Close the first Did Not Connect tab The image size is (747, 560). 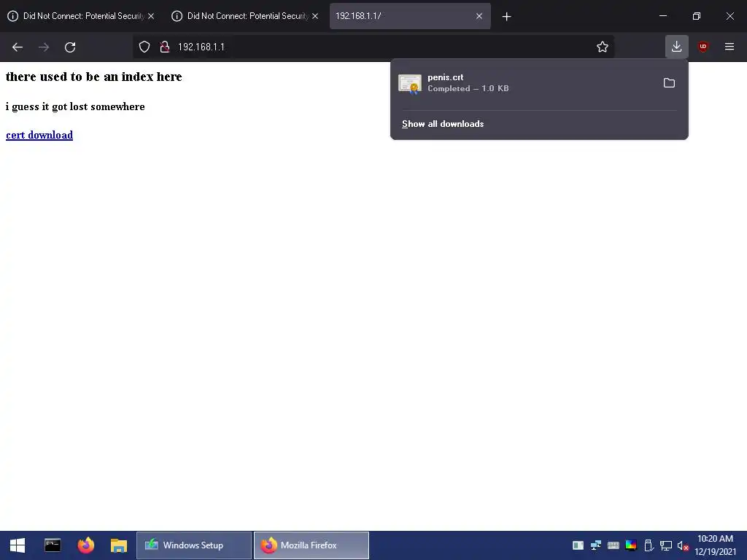[151, 16]
